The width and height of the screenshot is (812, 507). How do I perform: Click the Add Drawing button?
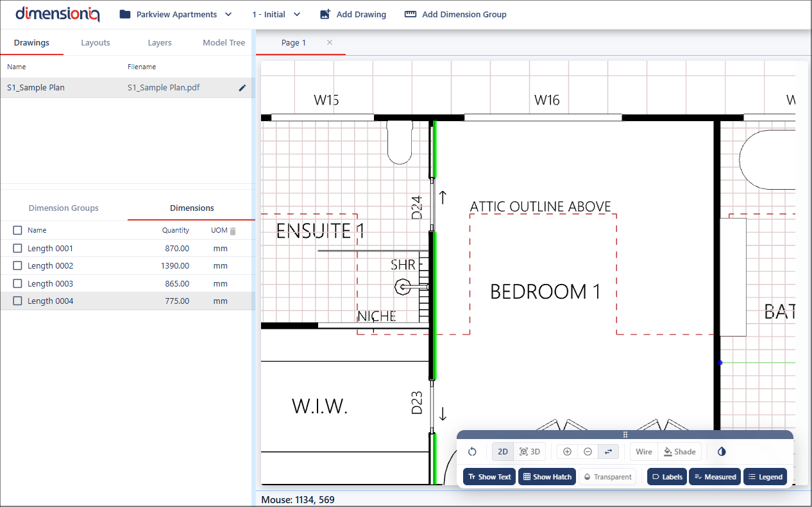[353, 14]
